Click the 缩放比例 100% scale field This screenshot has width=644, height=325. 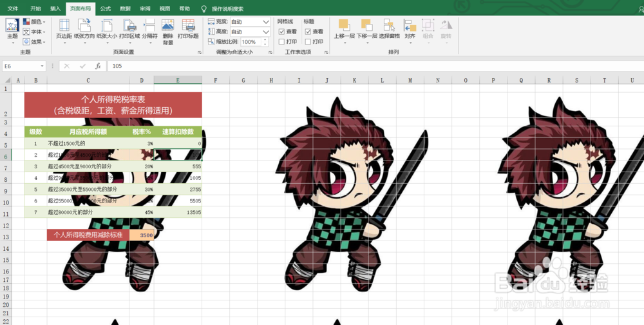(x=250, y=41)
